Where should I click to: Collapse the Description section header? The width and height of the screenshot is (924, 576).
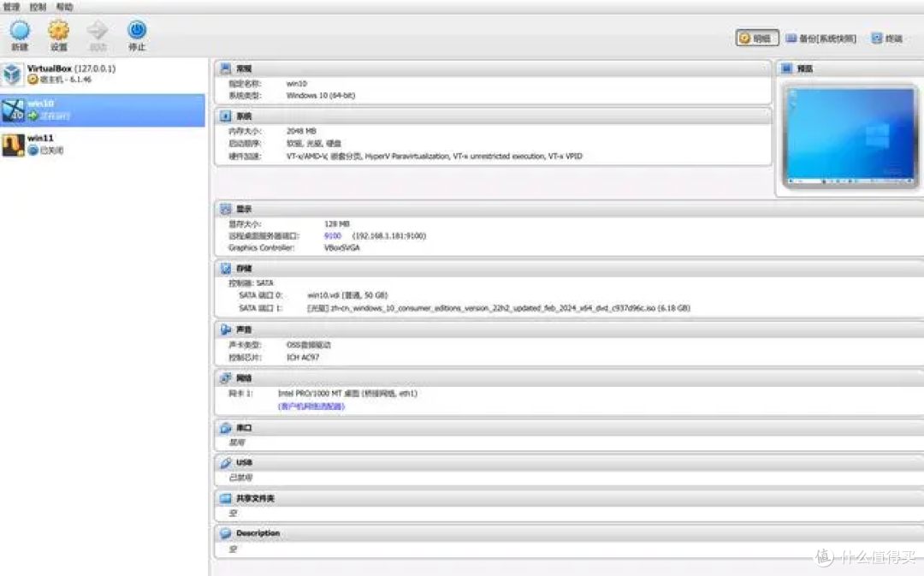258,533
